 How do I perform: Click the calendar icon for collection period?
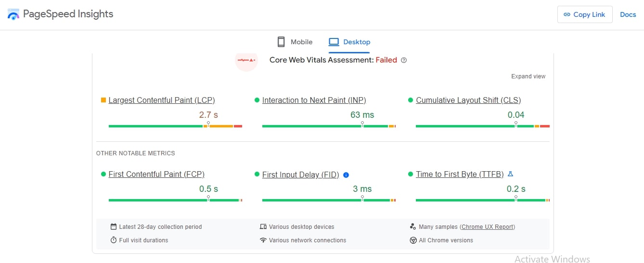[x=114, y=226]
